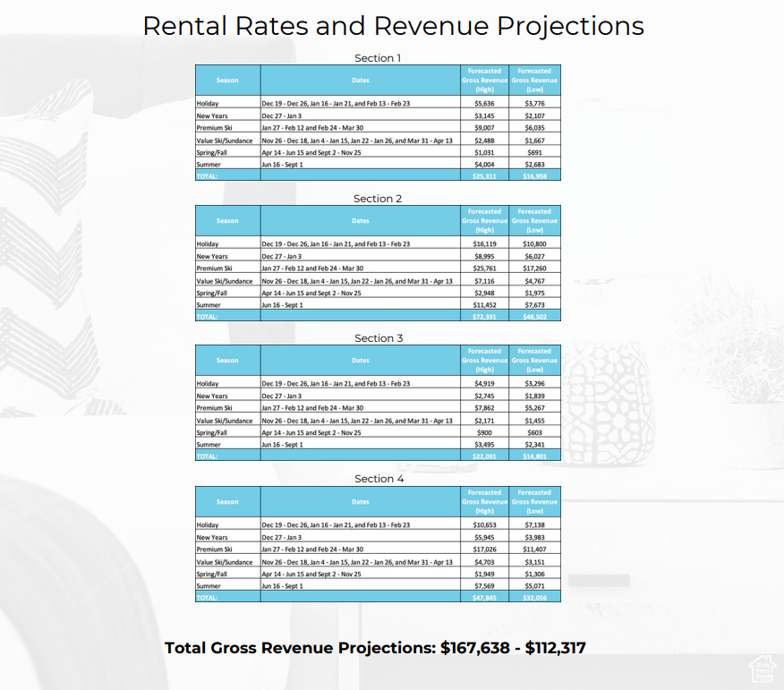
Task: Click the Dates column header in Section 2
Action: [361, 221]
